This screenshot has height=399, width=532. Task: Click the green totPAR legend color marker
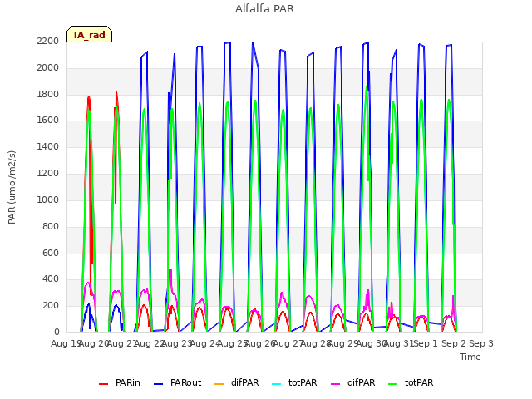(393, 384)
